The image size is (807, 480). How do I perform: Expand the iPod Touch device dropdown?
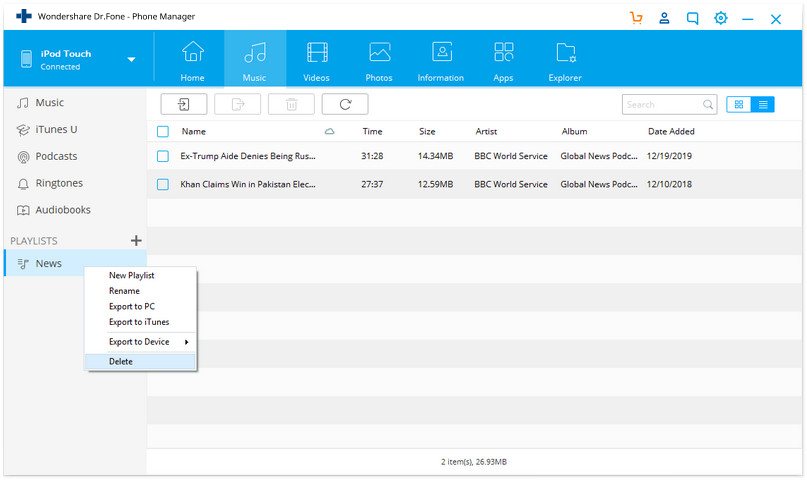tap(131, 59)
